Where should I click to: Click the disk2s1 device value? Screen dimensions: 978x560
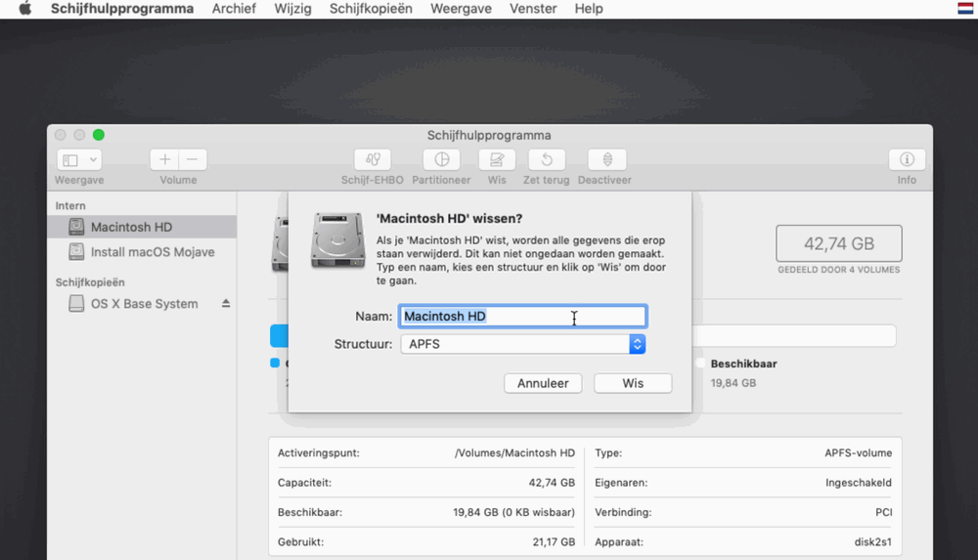[873, 541]
